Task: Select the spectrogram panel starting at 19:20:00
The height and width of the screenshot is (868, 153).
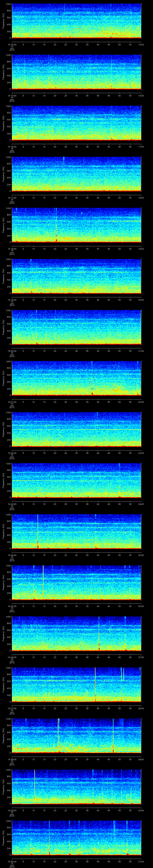Action: (x=76, y=327)
